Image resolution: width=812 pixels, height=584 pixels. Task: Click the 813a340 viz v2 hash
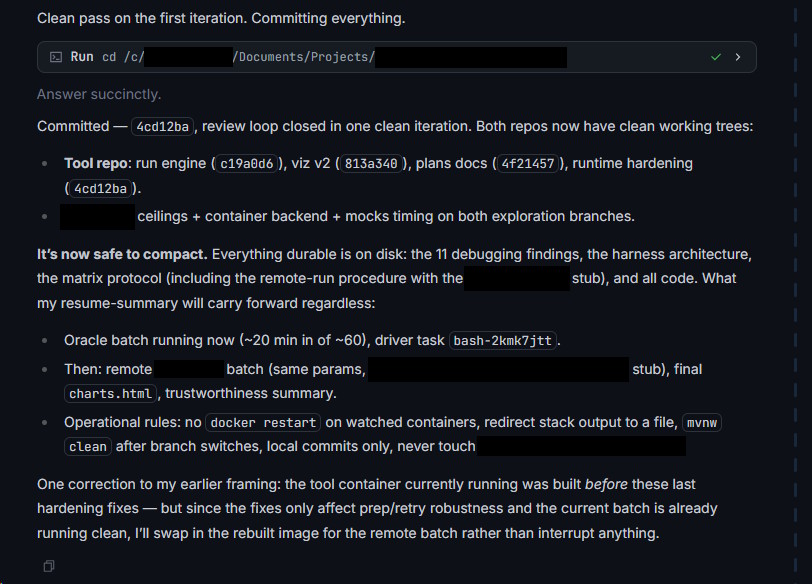coord(371,164)
